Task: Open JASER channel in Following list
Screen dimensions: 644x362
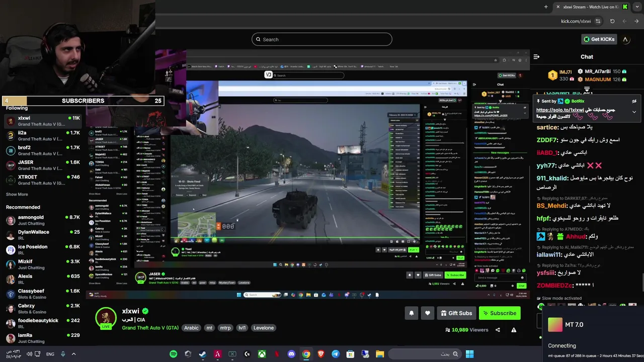Action: click(x=43, y=165)
